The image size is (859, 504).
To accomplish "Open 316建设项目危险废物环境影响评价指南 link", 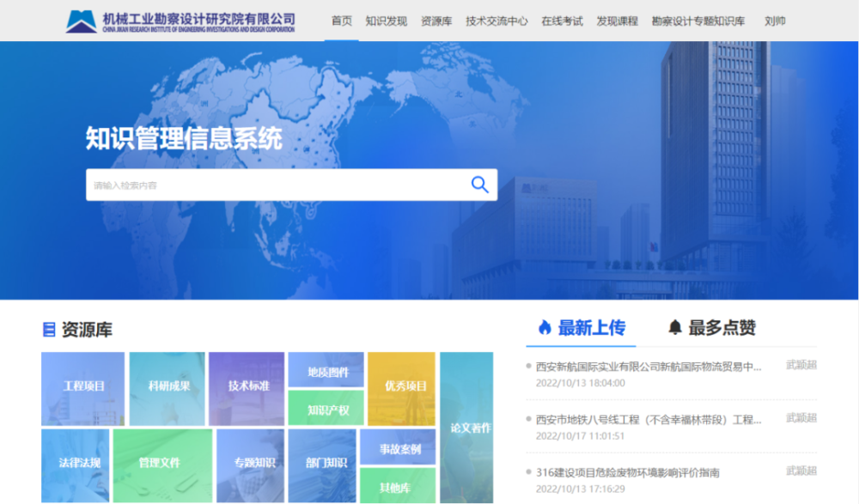I will (627, 472).
